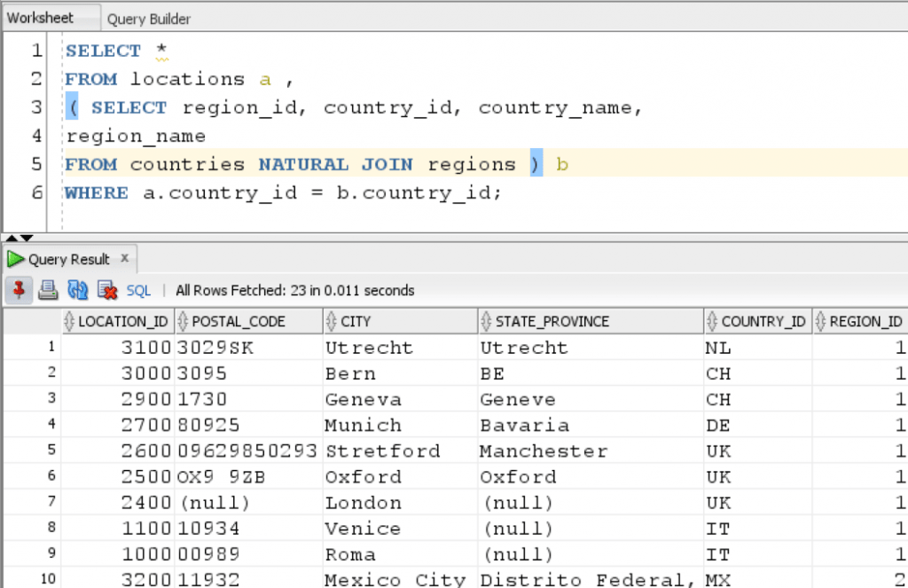Sort by LOCATION_ID column header
Image resolution: width=908 pixels, height=588 pixels.
click(x=118, y=322)
